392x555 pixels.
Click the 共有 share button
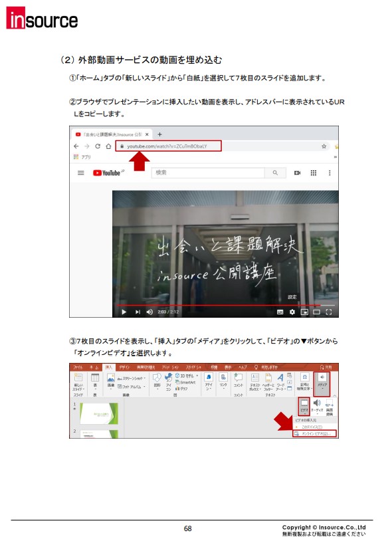[326, 368]
